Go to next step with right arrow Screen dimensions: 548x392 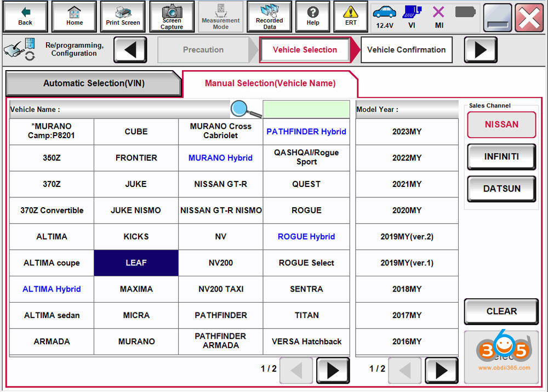(481, 50)
